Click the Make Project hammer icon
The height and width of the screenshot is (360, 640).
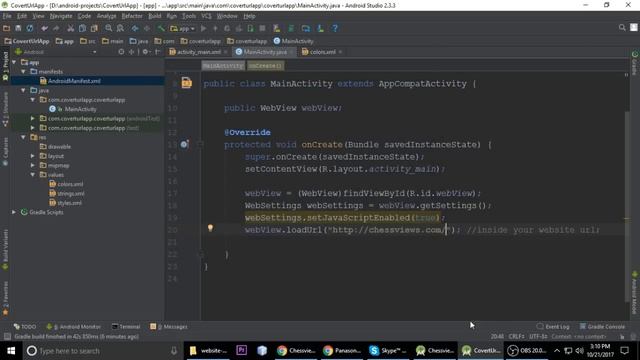[x=161, y=28]
